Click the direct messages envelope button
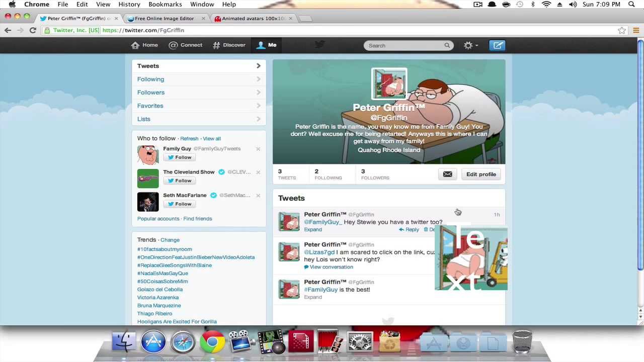 point(447,174)
